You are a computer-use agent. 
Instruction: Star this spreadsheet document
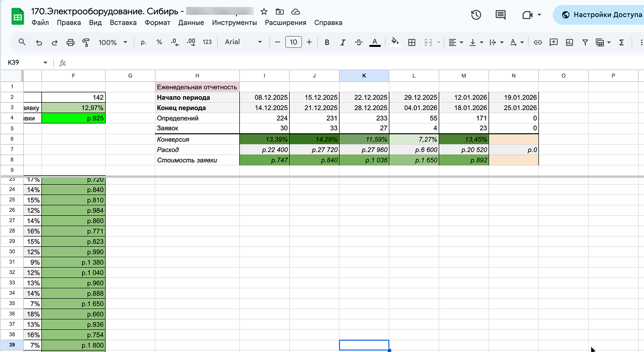[x=264, y=11]
